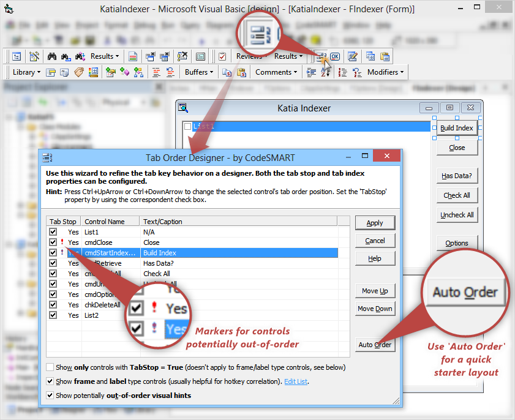This screenshot has height=420, width=515.
Task: Click the hierarchy diagram with plus icon
Action: tap(138, 72)
